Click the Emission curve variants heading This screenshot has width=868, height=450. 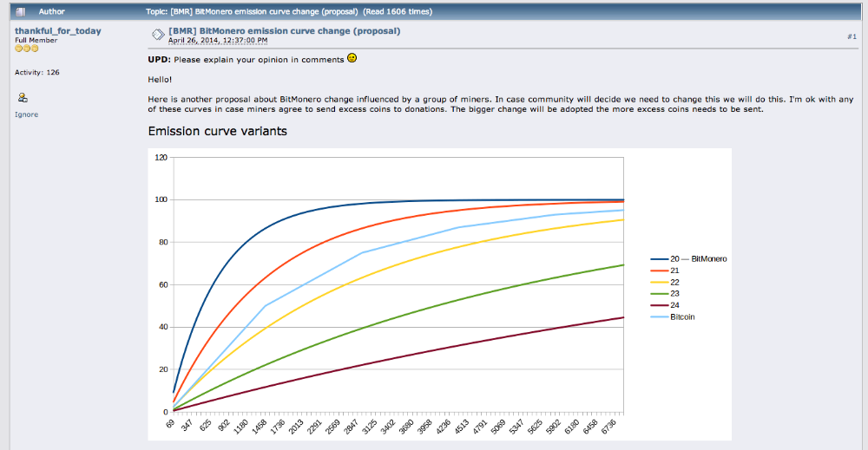click(218, 131)
